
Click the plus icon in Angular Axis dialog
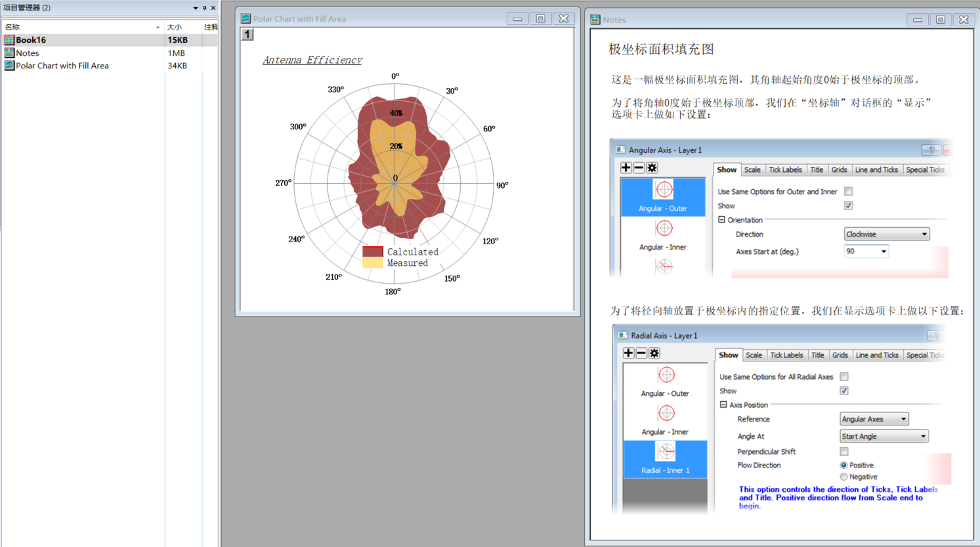(x=626, y=168)
